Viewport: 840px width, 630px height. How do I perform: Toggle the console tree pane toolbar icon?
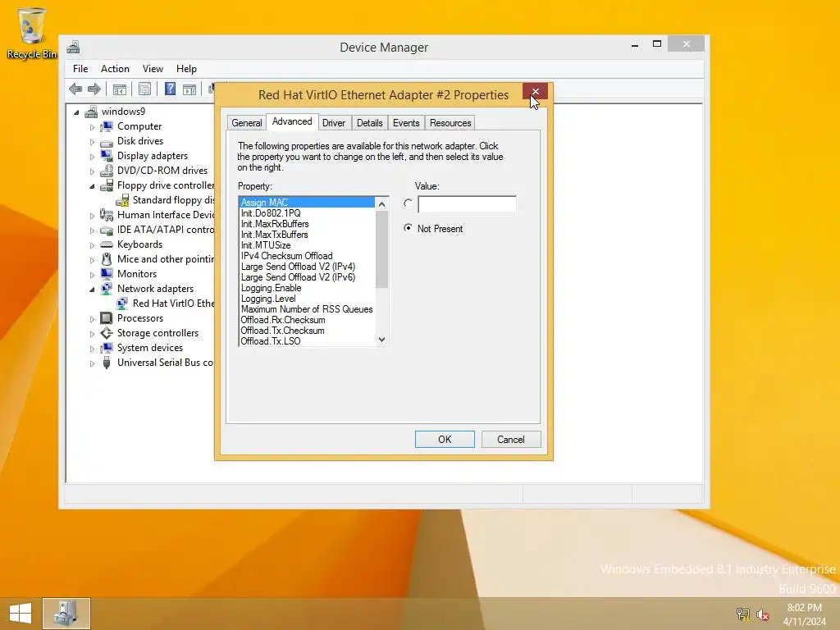(120, 89)
